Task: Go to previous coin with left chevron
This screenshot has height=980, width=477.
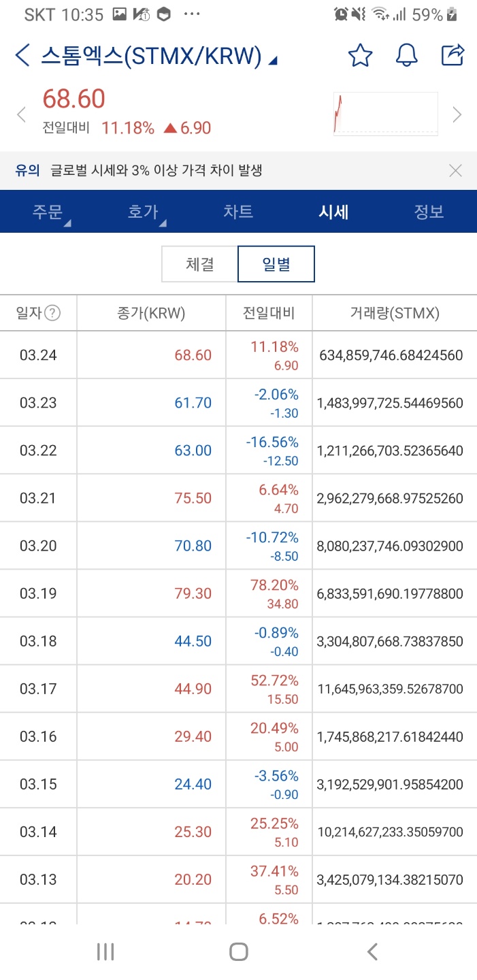Action: coord(21,114)
